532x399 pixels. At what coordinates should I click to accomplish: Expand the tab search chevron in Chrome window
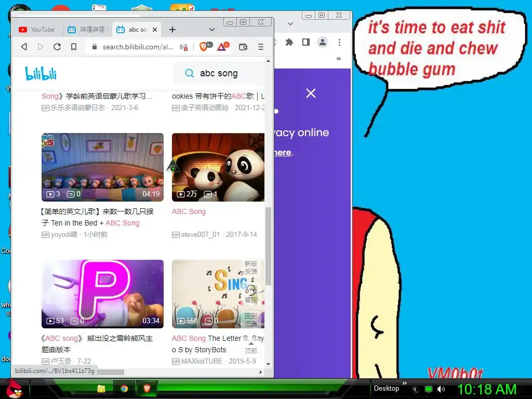click(x=290, y=24)
